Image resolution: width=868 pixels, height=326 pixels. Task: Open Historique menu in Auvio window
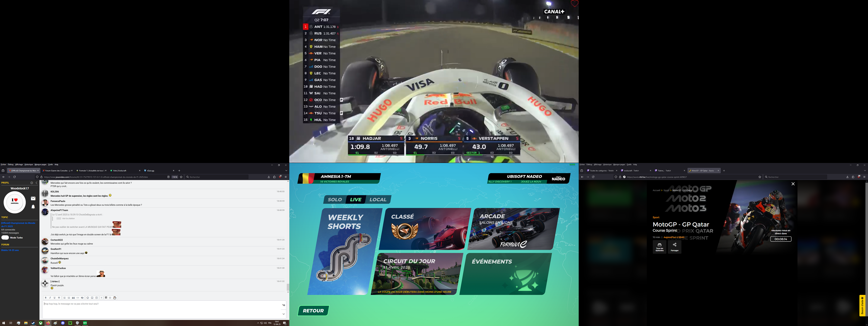pyautogui.click(x=607, y=165)
